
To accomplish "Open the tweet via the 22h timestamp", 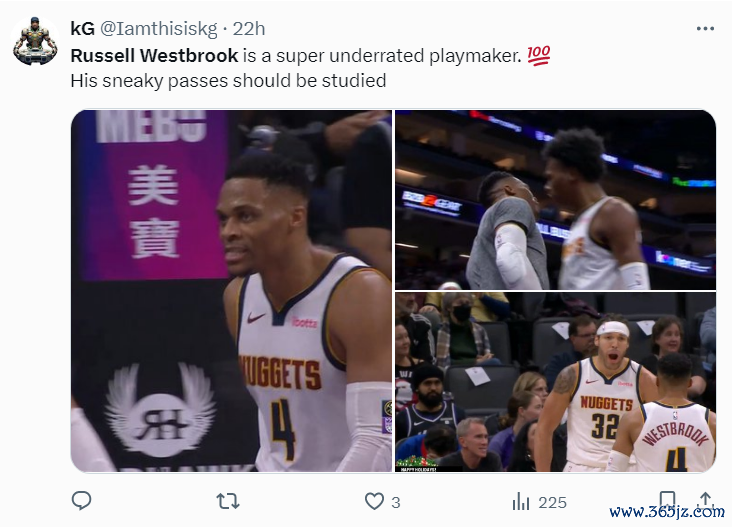I will 249,29.
